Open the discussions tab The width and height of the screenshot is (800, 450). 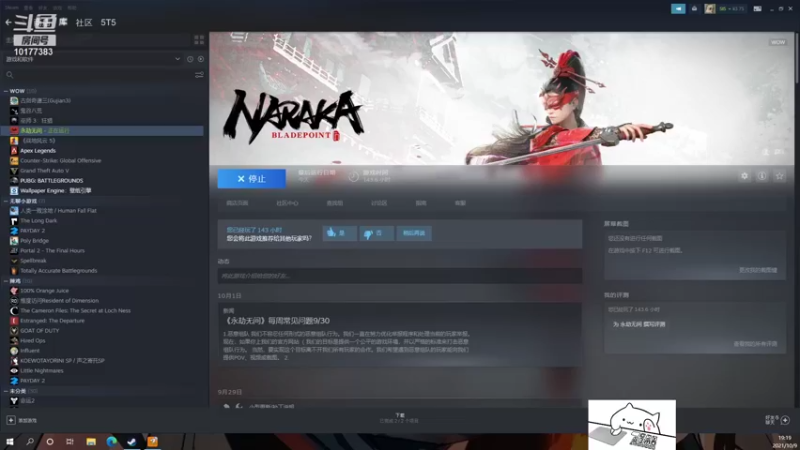[379, 203]
